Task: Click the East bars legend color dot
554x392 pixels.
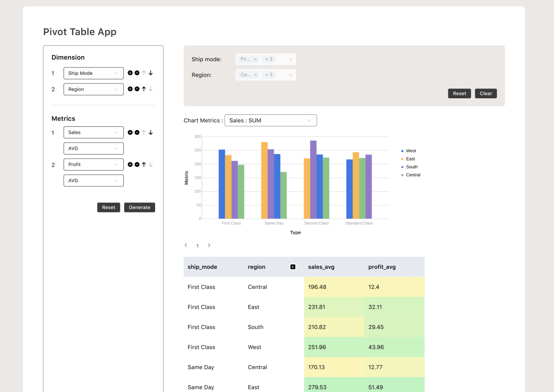Action: (403, 158)
